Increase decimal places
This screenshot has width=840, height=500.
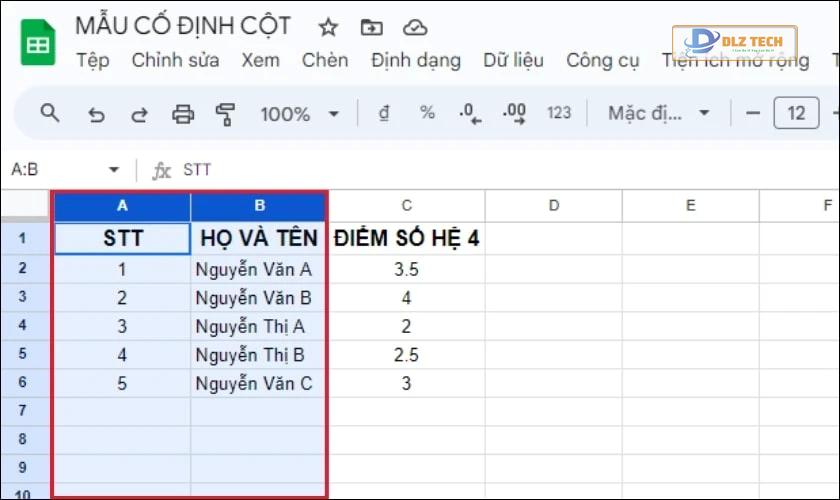pos(514,114)
